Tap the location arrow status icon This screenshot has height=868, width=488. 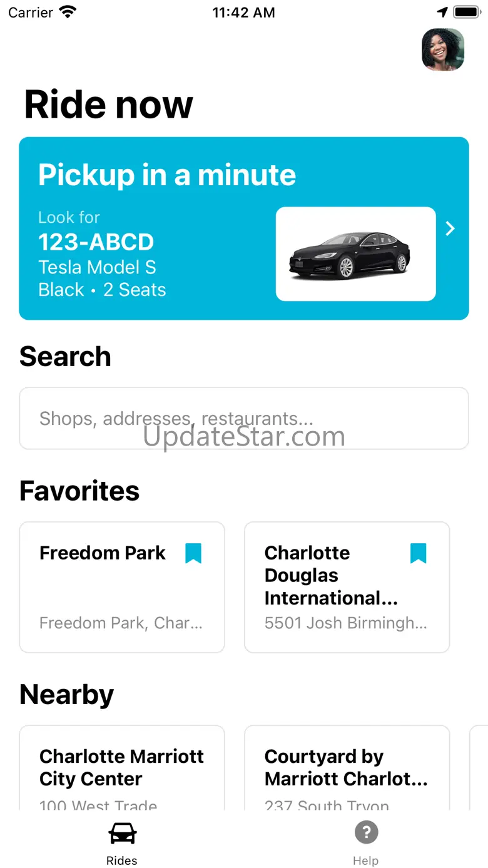[x=442, y=13]
